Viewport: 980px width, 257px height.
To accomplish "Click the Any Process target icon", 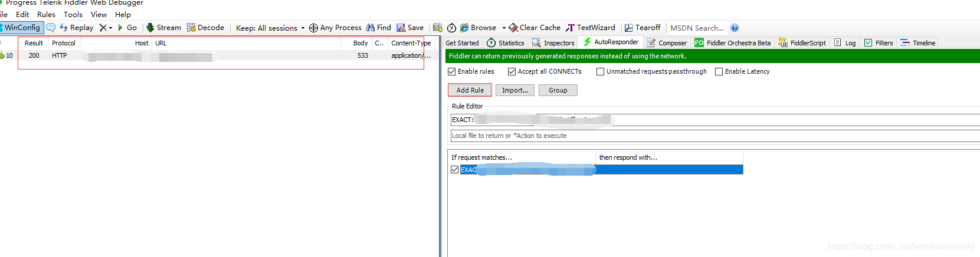I will click(313, 28).
